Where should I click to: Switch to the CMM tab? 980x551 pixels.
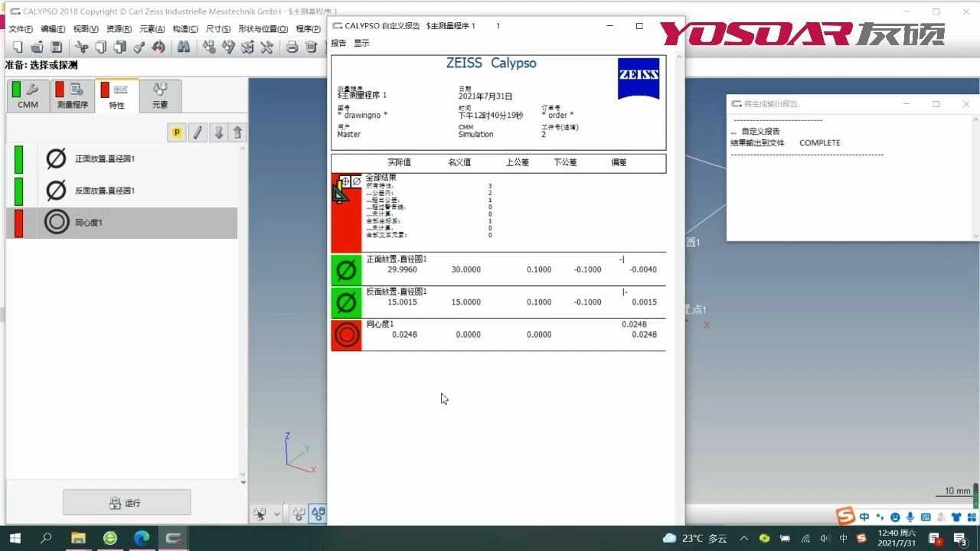pyautogui.click(x=28, y=96)
